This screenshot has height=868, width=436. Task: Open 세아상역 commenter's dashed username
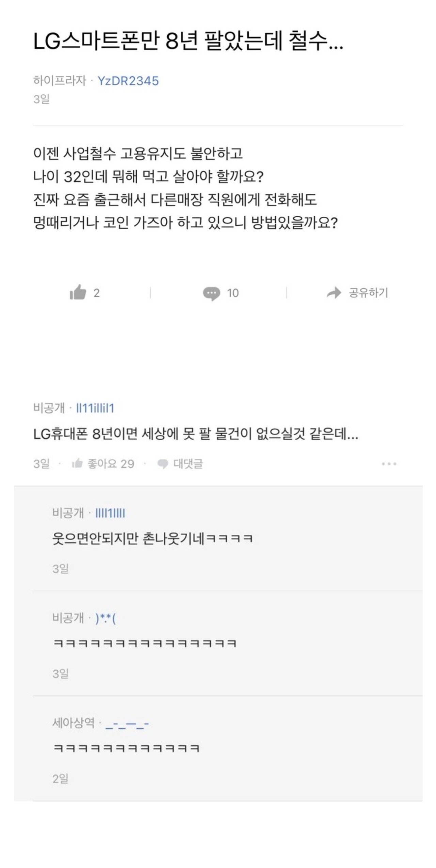click(x=127, y=723)
